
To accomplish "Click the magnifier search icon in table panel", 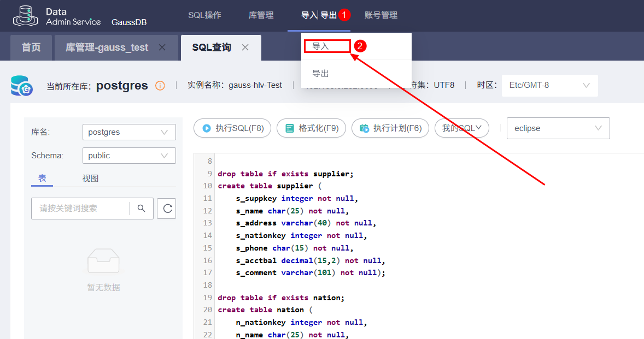I will point(141,208).
